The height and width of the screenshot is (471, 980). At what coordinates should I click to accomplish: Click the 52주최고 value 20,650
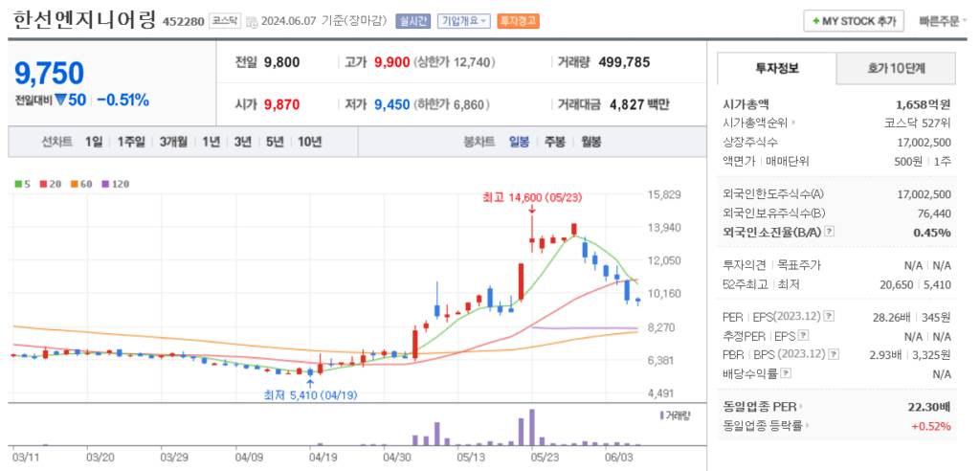click(x=898, y=284)
